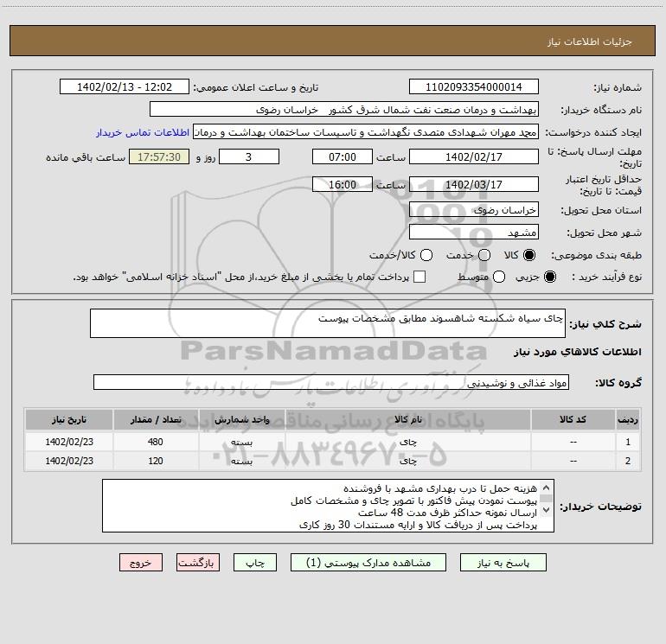Toggle the اسناد خزانه اسلامی payment checkbox
This screenshot has height=644, width=666.
[x=419, y=277]
